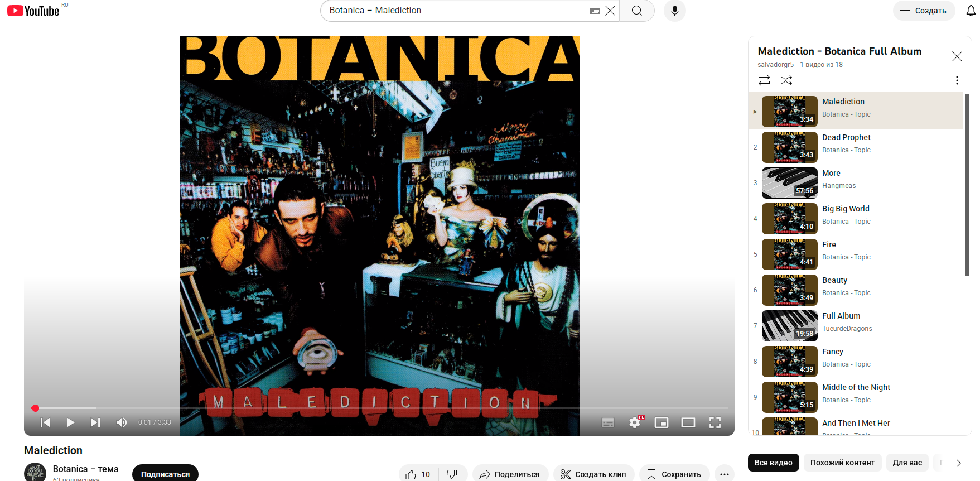This screenshot has height=481, width=980.
Task: Play Middle of the Night track
Action: click(x=856, y=397)
